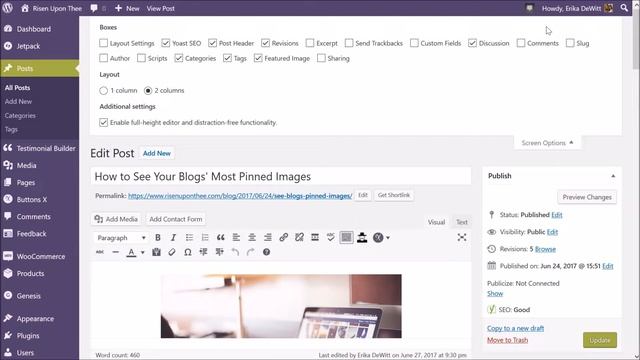Screen dimensions: 640x360
Task: Open the New content menu
Action: (x=127, y=8)
